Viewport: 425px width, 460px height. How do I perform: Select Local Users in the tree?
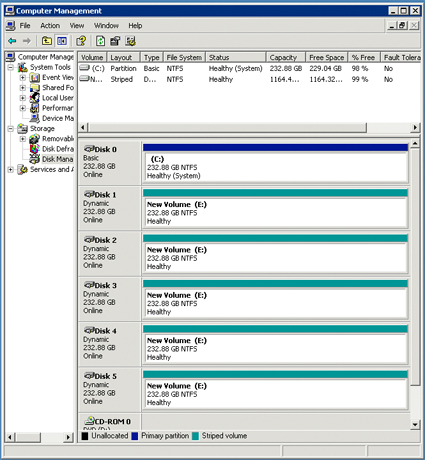pyautogui.click(x=58, y=98)
